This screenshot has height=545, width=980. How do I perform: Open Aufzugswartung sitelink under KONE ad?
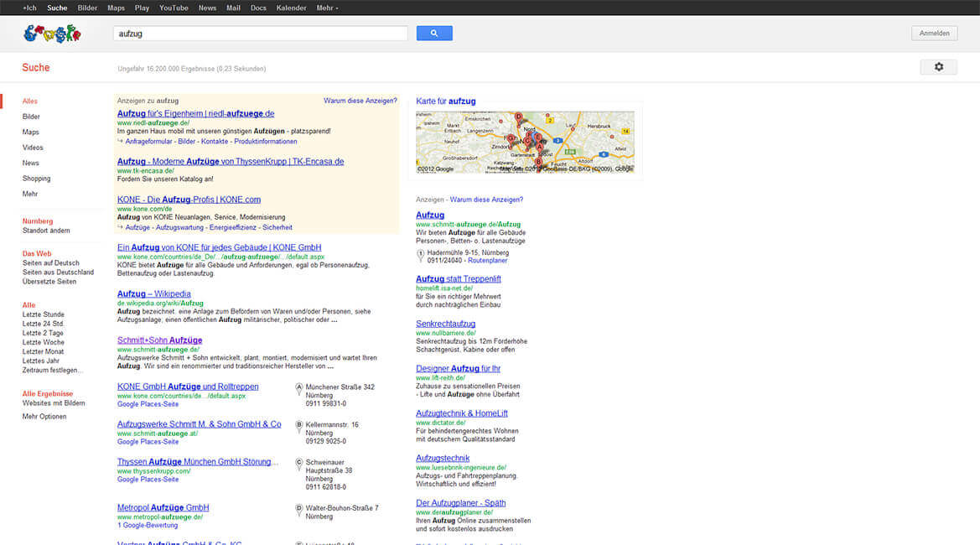(x=180, y=227)
